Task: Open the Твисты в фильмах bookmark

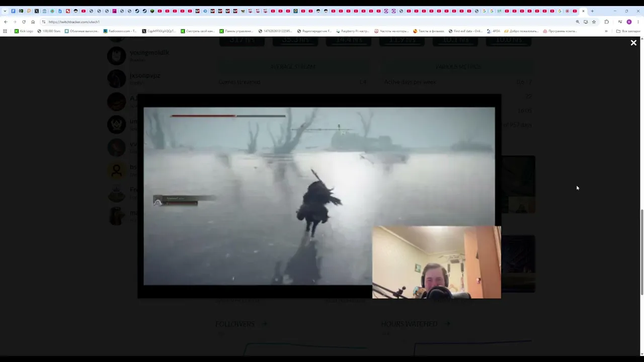Action: [x=429, y=31]
